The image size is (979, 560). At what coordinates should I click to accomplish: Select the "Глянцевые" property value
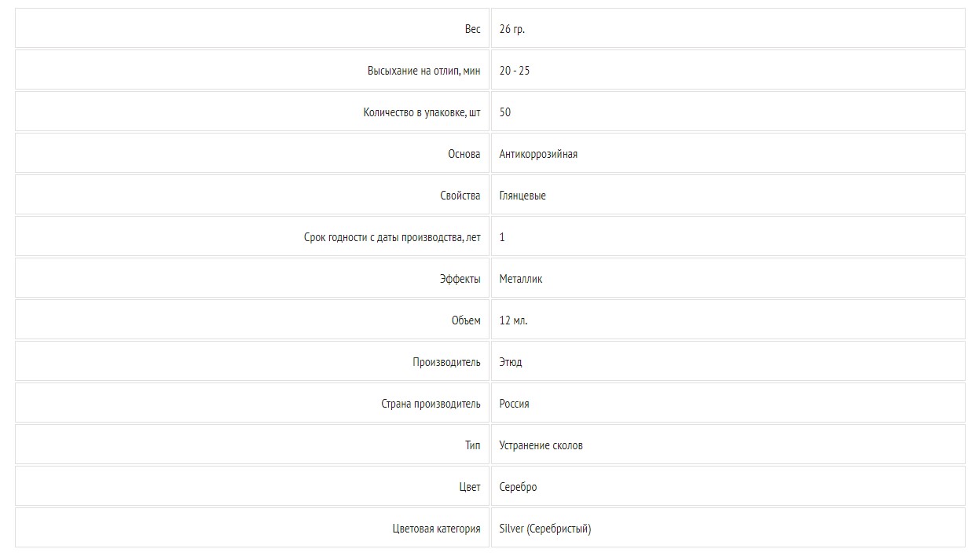[522, 196]
